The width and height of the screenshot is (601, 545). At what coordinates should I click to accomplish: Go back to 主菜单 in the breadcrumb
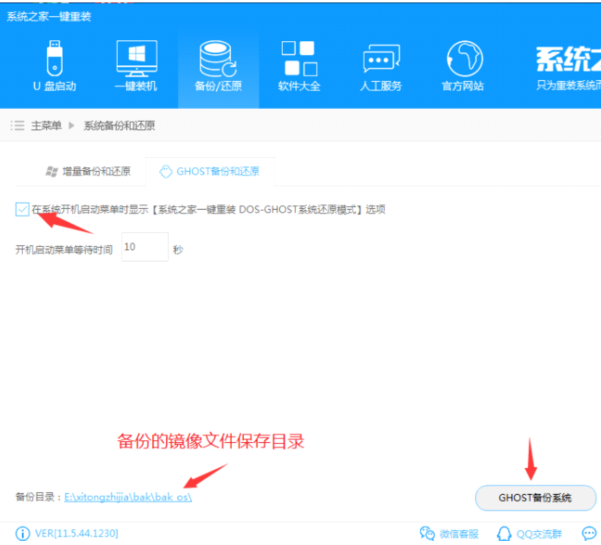tap(46, 126)
